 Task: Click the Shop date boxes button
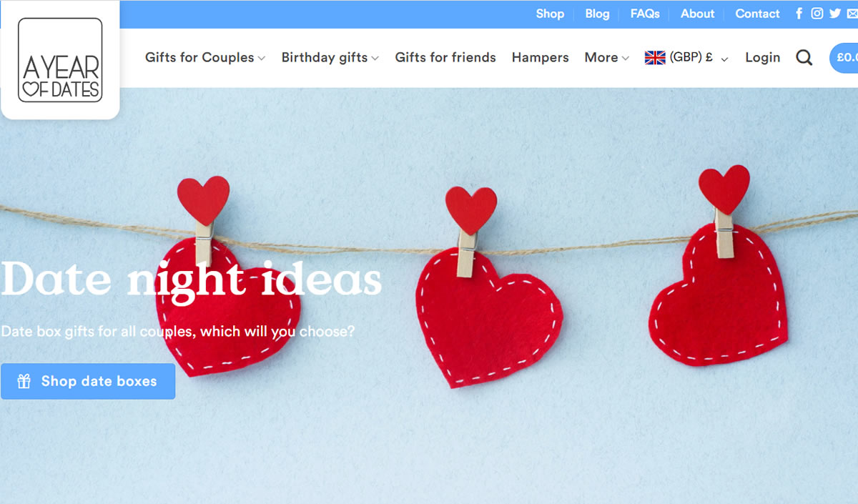(x=88, y=381)
